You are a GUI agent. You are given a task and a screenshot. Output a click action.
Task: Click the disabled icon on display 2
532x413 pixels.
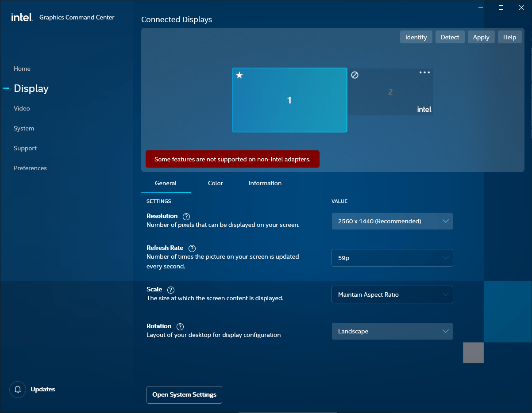pyautogui.click(x=355, y=75)
